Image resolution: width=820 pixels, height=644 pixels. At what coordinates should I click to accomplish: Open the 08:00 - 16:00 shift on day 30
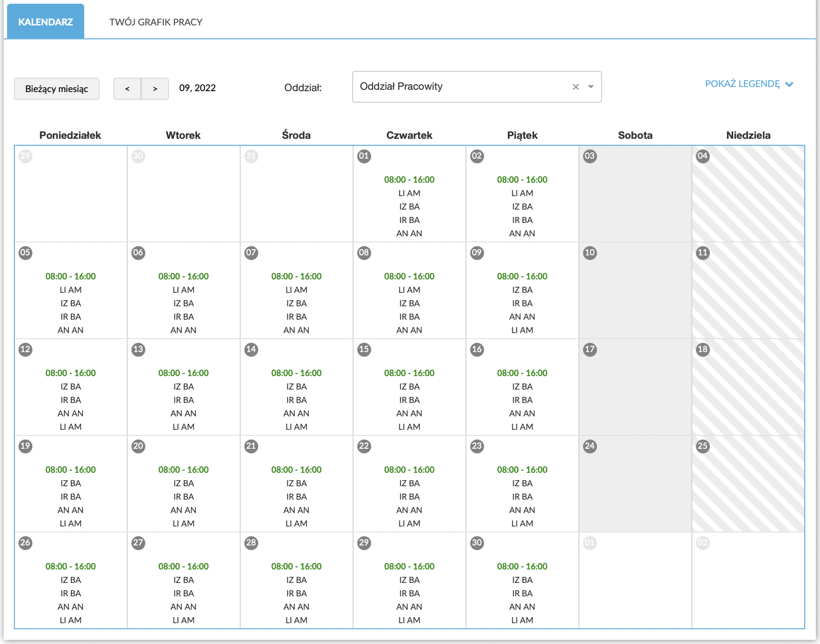point(522,566)
